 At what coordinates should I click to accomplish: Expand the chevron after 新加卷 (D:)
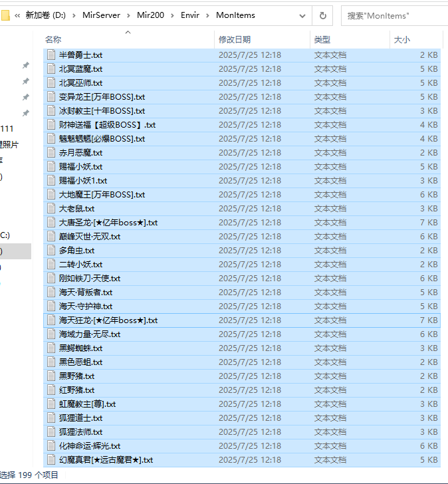(74, 15)
